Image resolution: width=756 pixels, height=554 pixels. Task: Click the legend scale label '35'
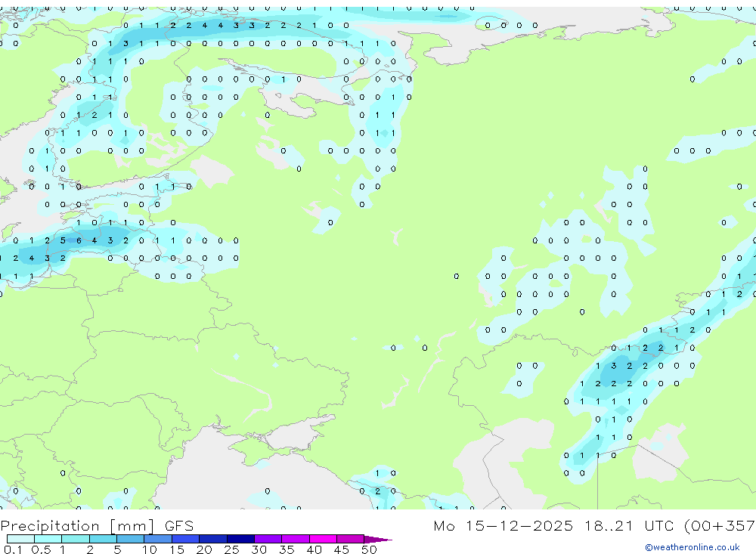point(287,549)
